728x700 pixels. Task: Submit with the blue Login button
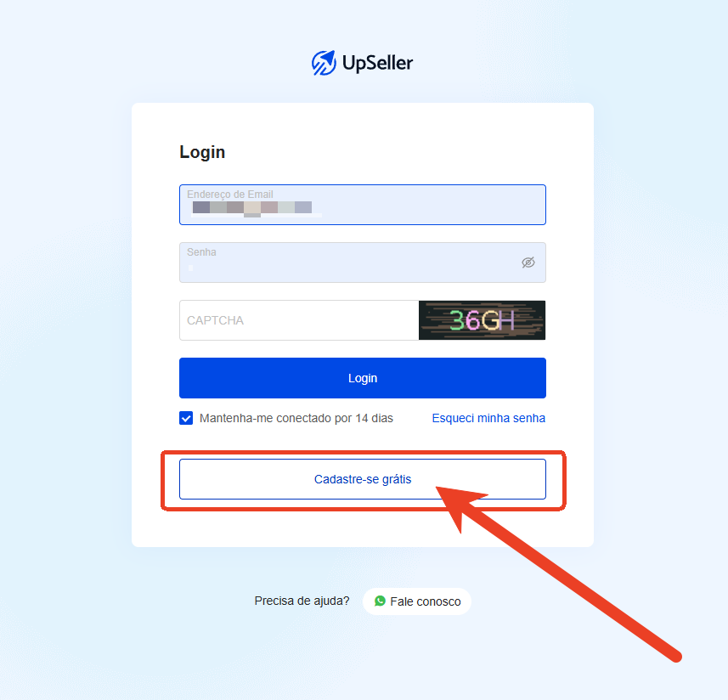(363, 378)
